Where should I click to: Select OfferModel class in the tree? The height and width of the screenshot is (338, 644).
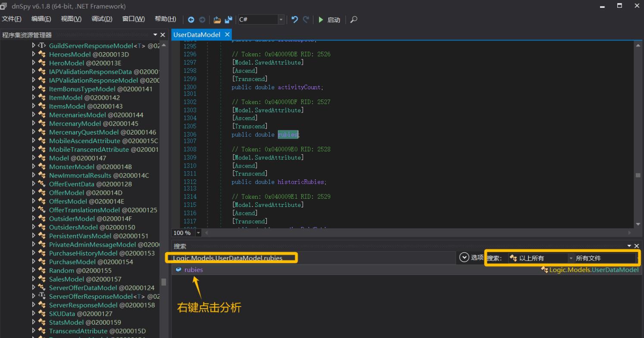click(85, 193)
